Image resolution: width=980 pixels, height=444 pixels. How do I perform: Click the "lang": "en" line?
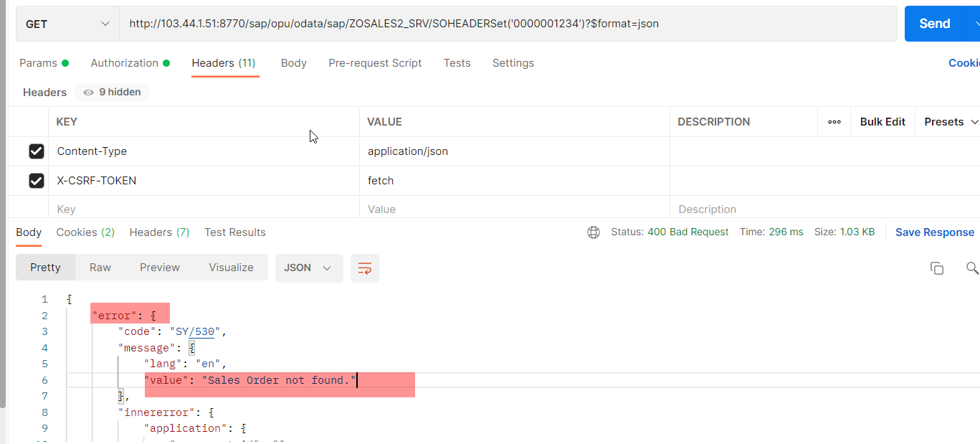(186, 364)
